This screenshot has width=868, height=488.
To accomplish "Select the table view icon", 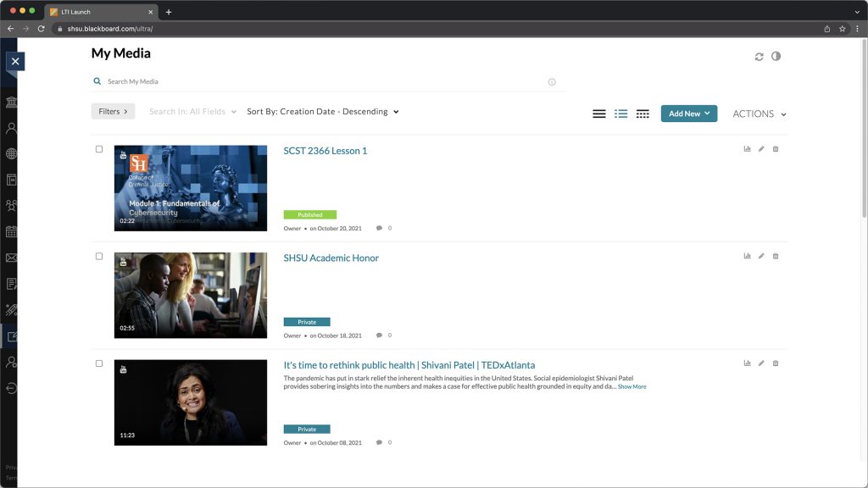I will click(x=643, y=114).
